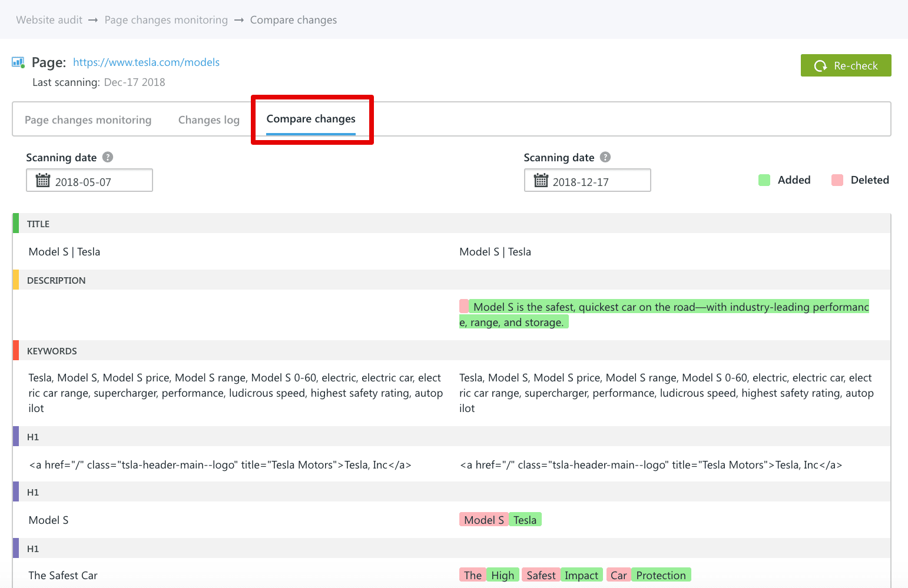Click the deleted 'Safest' pink highlight
908x588 pixels.
[x=541, y=575]
